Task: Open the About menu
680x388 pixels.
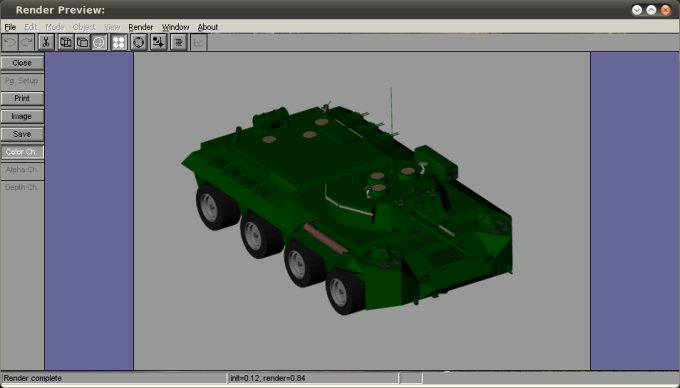Action: [208, 27]
